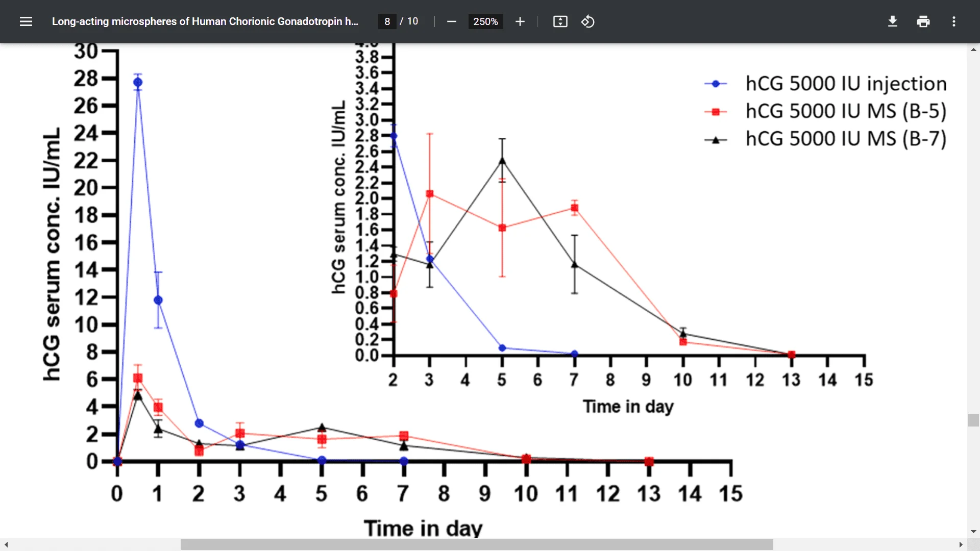Click vertical scrollbar up arrow

point(973,49)
